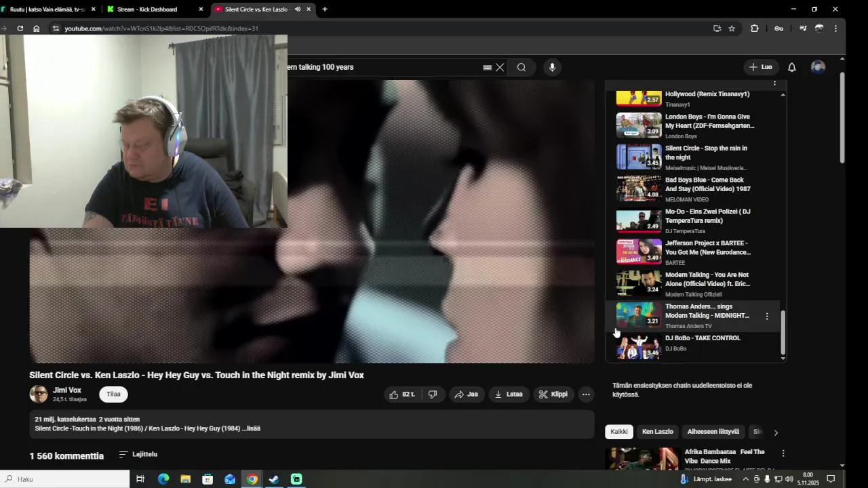Viewport: 868px width, 488px height.
Task: Select the Kaikki filter chip
Action: point(618,432)
